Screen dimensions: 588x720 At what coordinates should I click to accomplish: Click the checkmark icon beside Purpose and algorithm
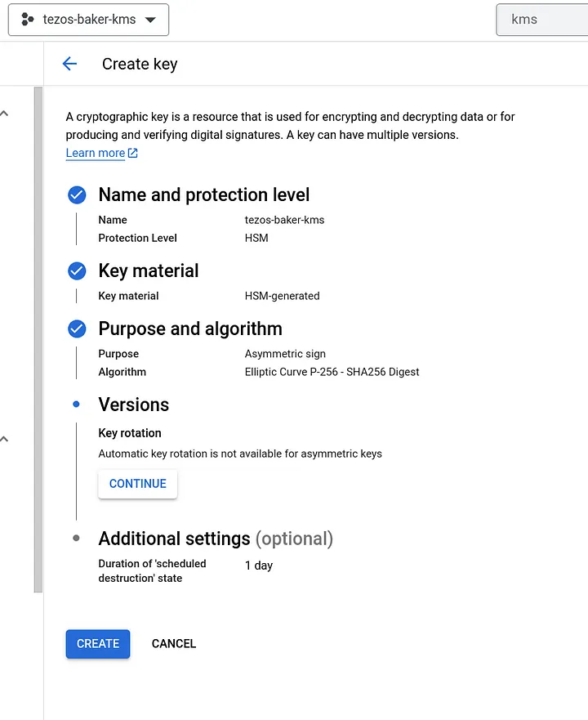(x=77, y=329)
